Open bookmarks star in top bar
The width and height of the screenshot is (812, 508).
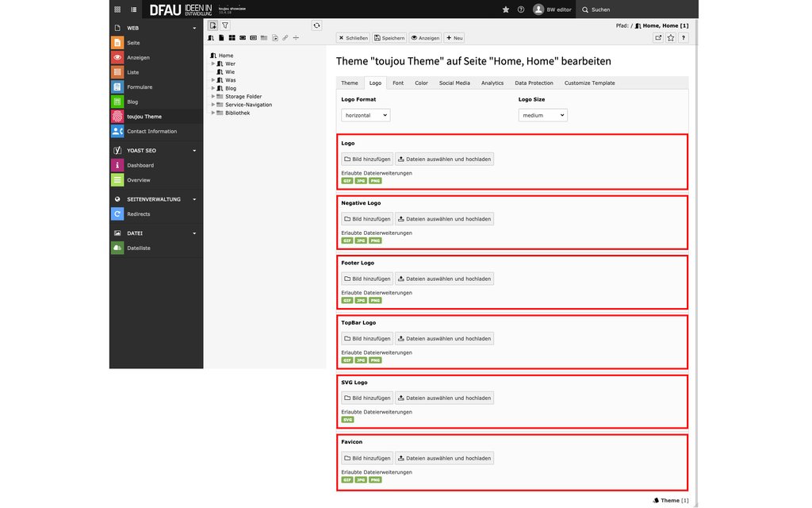click(506, 10)
